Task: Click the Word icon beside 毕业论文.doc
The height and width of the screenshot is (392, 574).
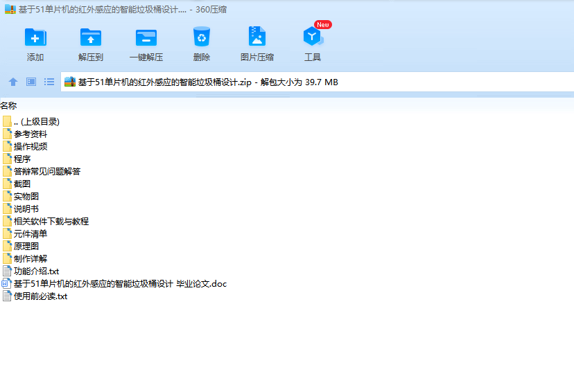Action: [7, 283]
